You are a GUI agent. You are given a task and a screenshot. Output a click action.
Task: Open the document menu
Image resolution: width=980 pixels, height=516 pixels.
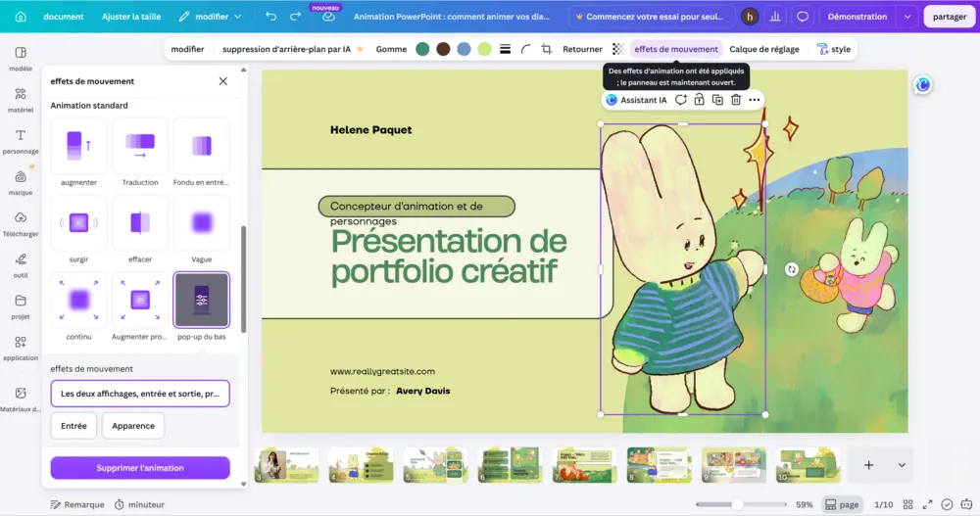coord(64,17)
